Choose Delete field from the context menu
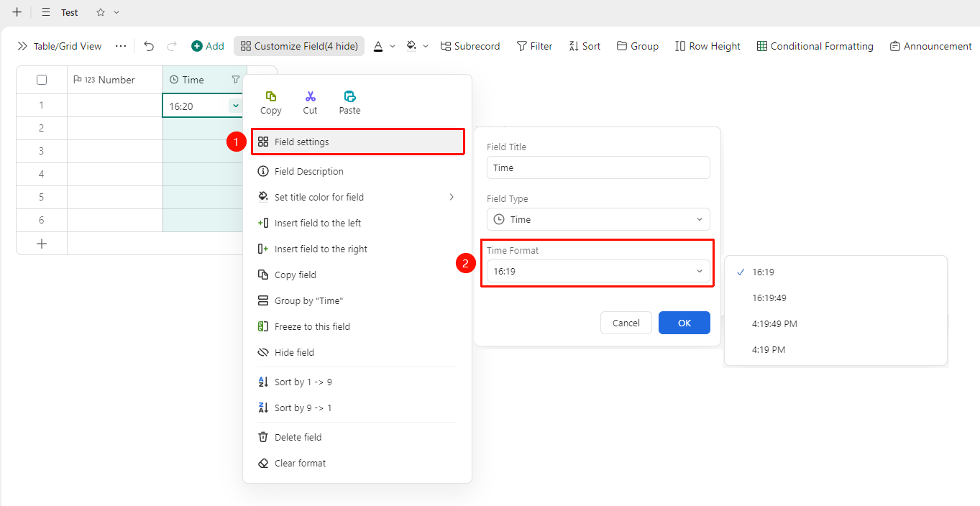This screenshot has height=506, width=980. (357, 437)
